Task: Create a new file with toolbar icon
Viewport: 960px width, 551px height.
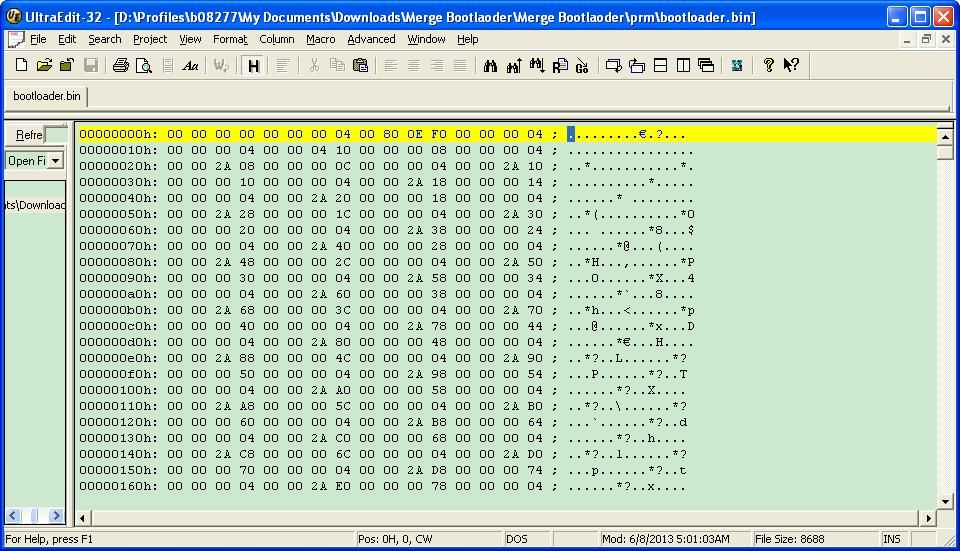Action: coord(21,65)
